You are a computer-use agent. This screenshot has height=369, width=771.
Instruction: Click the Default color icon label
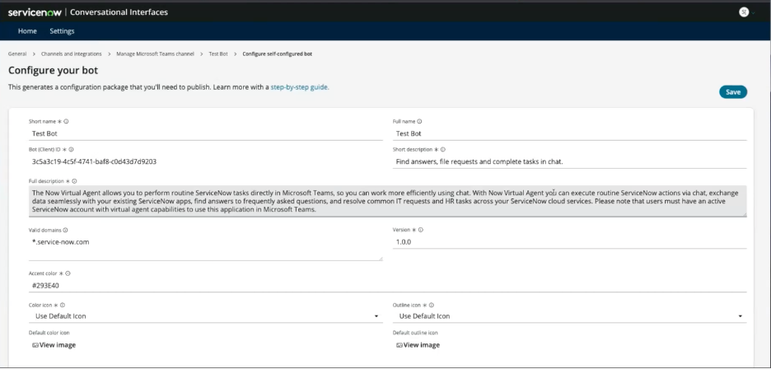tap(49, 333)
